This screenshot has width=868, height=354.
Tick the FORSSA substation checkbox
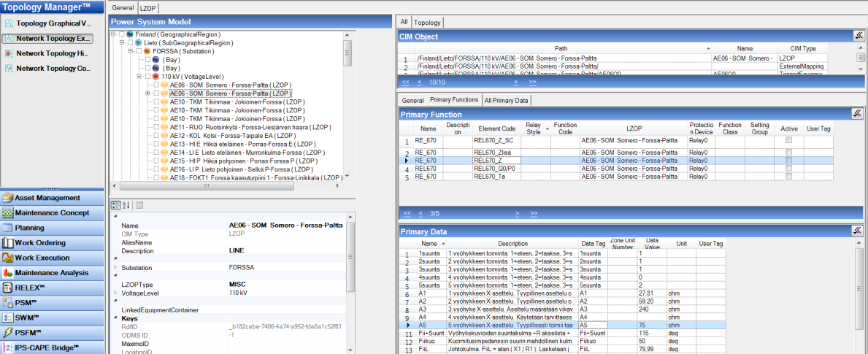[139, 51]
